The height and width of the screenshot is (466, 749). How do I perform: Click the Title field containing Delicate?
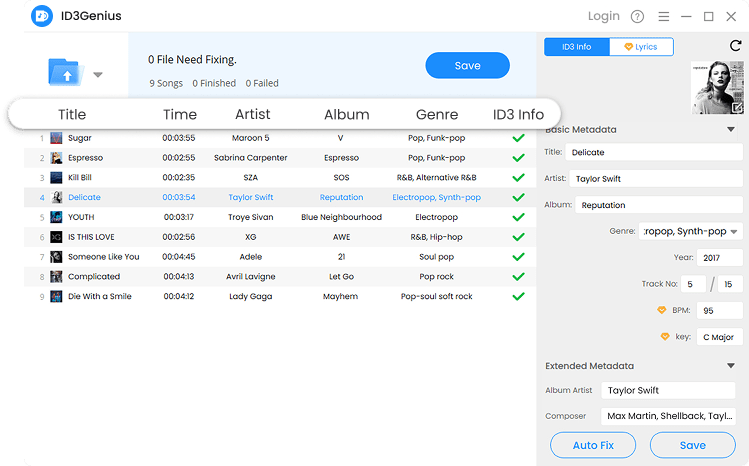coord(654,152)
